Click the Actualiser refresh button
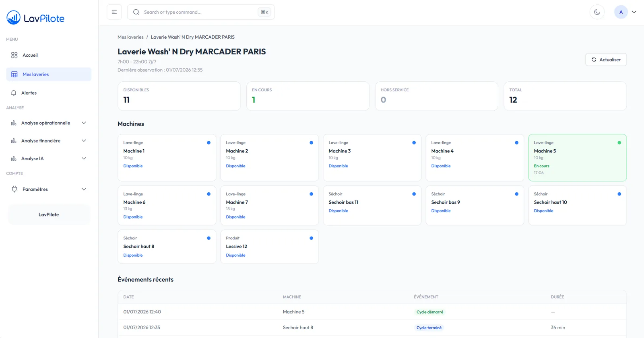644x338 pixels. pos(606,60)
